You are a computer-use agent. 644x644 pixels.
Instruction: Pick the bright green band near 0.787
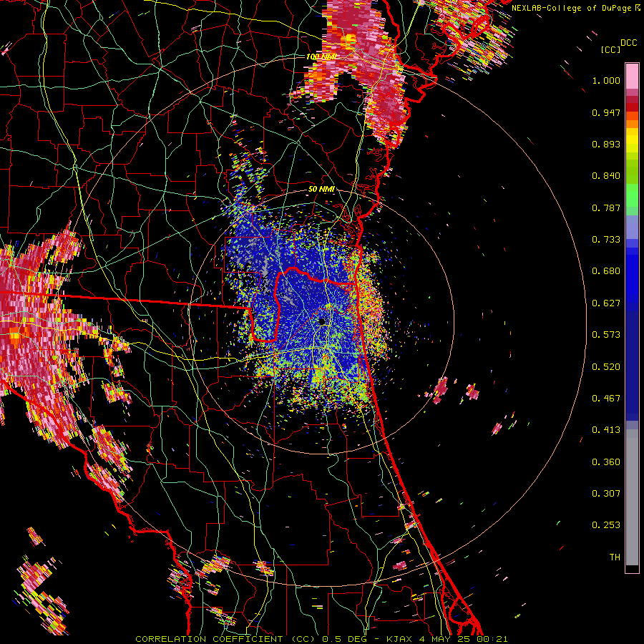632,195
